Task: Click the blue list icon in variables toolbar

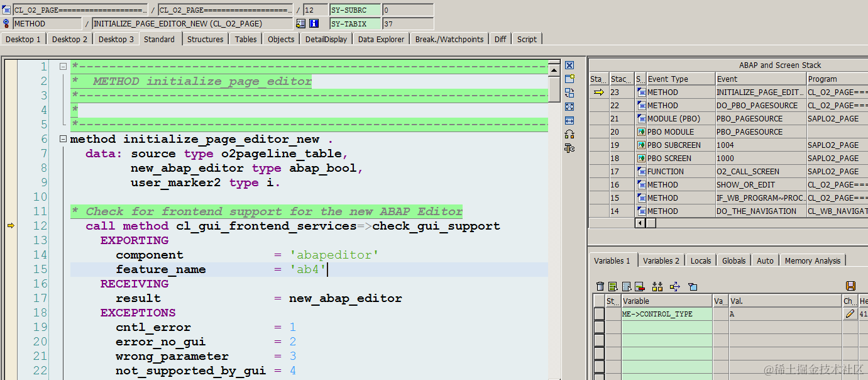Action: [x=626, y=286]
